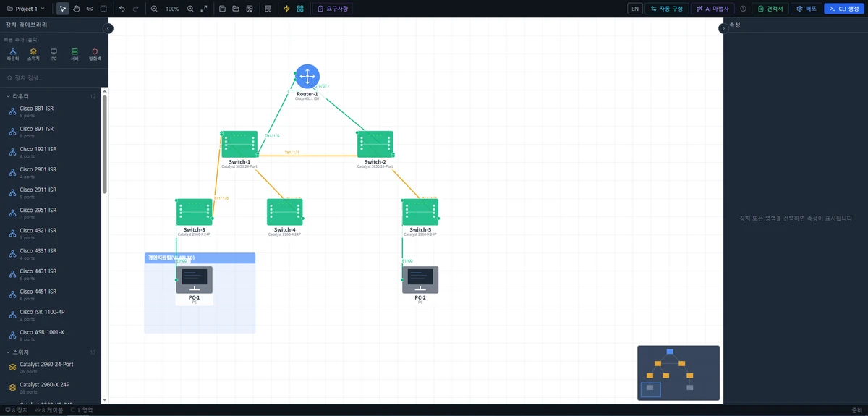The height and width of the screenshot is (416, 868).
Task: Click the 자동 구성 button
Action: click(x=666, y=9)
